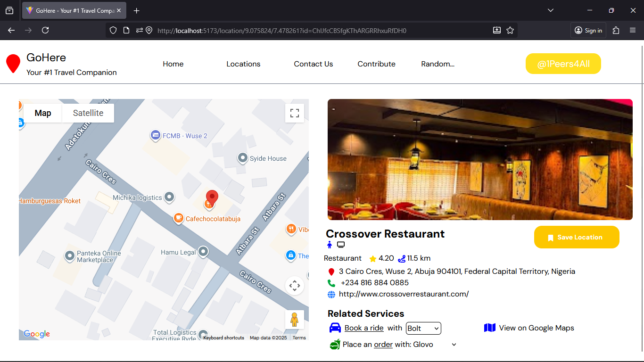644x362 pixels.
Task: Click the Syide House map marker
Action: (x=243, y=158)
